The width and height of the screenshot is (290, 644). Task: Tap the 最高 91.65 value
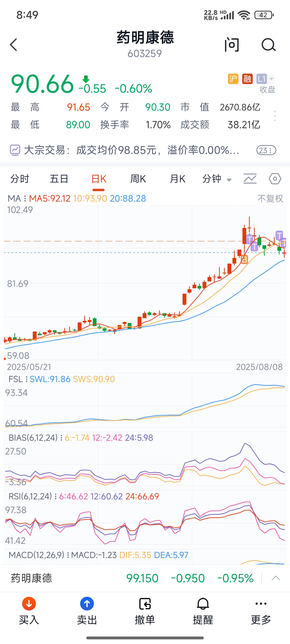(79, 107)
